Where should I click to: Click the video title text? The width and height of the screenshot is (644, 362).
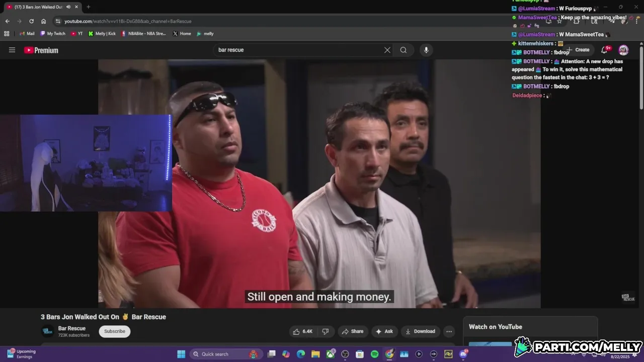point(103,317)
